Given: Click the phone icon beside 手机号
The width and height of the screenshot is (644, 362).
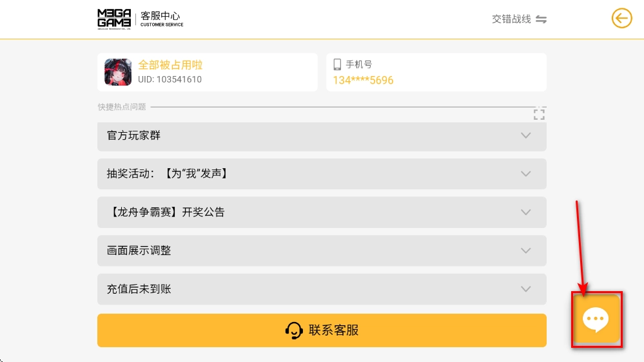Looking at the screenshot, I should click(x=337, y=64).
